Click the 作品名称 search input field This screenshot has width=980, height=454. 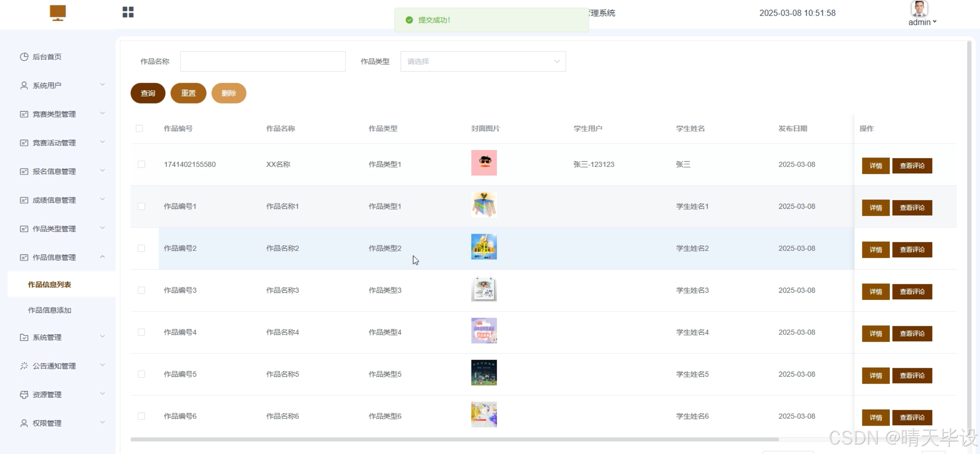click(263, 61)
